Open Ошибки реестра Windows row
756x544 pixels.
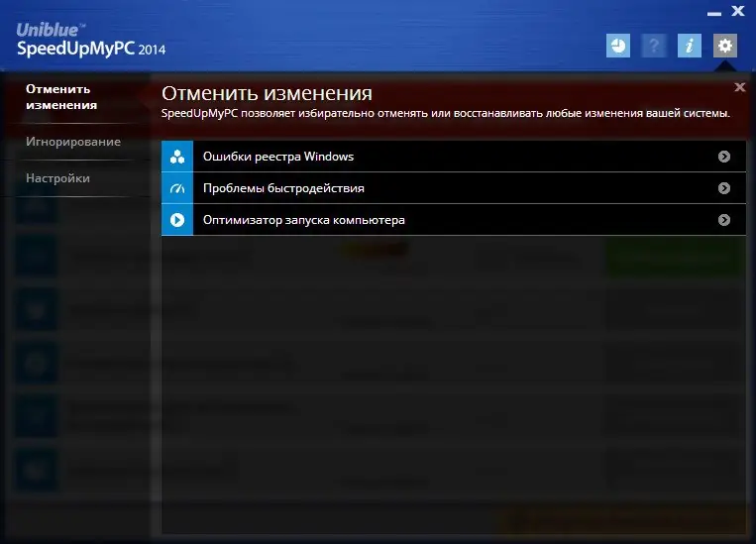454,157
